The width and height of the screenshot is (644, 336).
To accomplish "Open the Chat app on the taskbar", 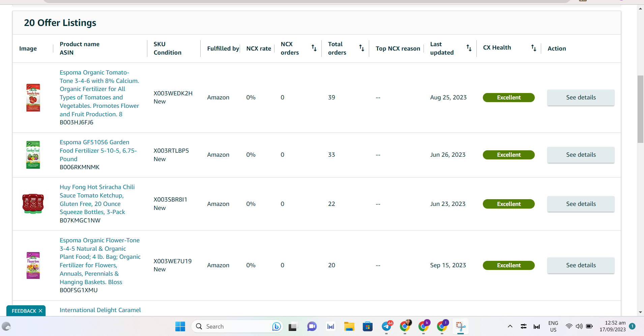I will [312, 326].
